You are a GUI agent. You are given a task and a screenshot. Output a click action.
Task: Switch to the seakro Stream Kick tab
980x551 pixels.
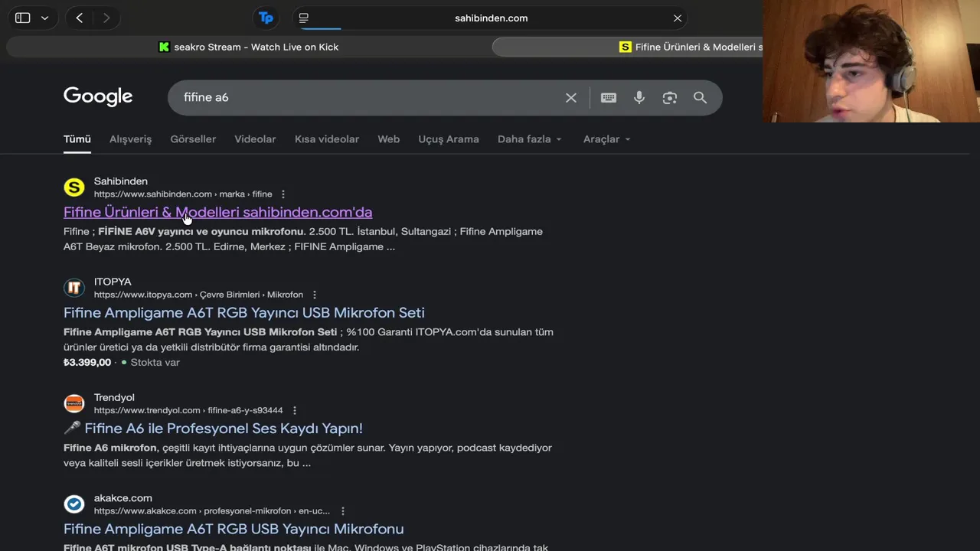pos(248,47)
